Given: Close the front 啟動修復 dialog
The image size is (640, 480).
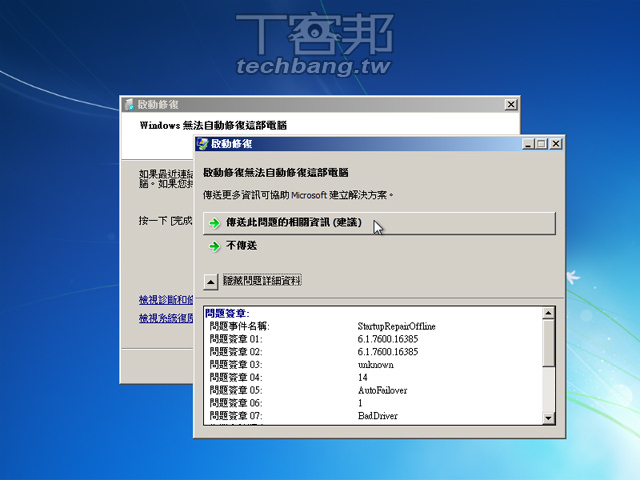Looking at the screenshot, I should pos(556,144).
